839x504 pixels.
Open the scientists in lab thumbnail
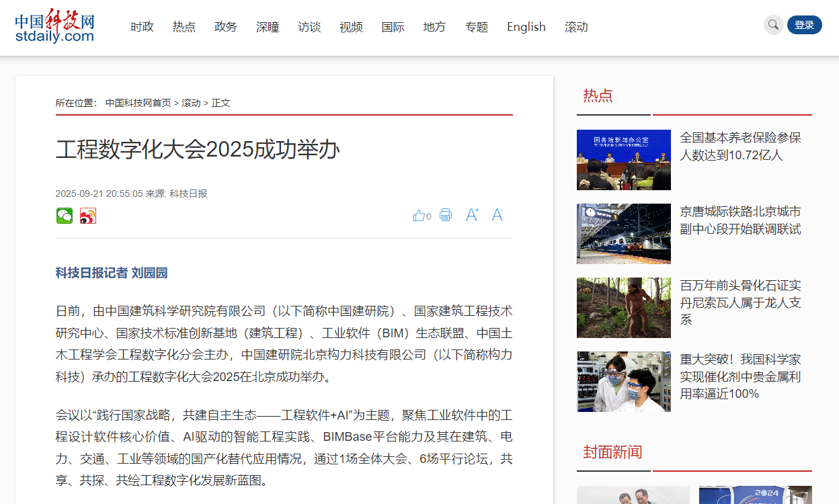tap(623, 382)
